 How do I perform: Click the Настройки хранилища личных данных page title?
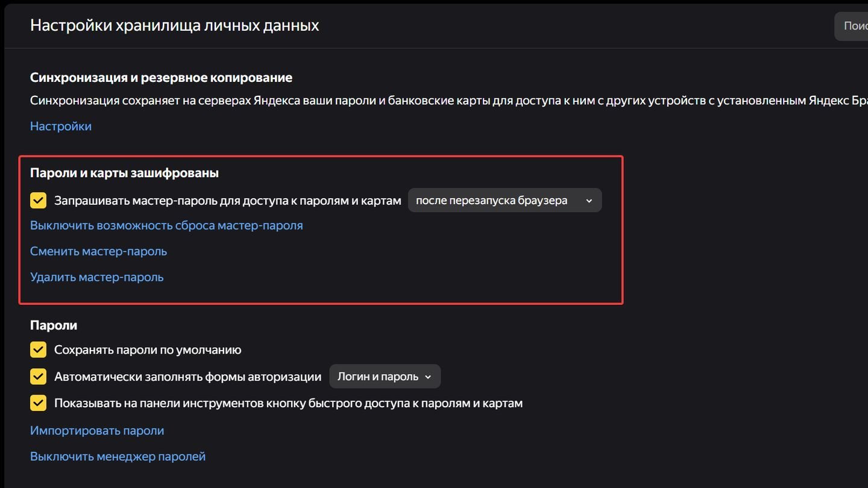(175, 25)
